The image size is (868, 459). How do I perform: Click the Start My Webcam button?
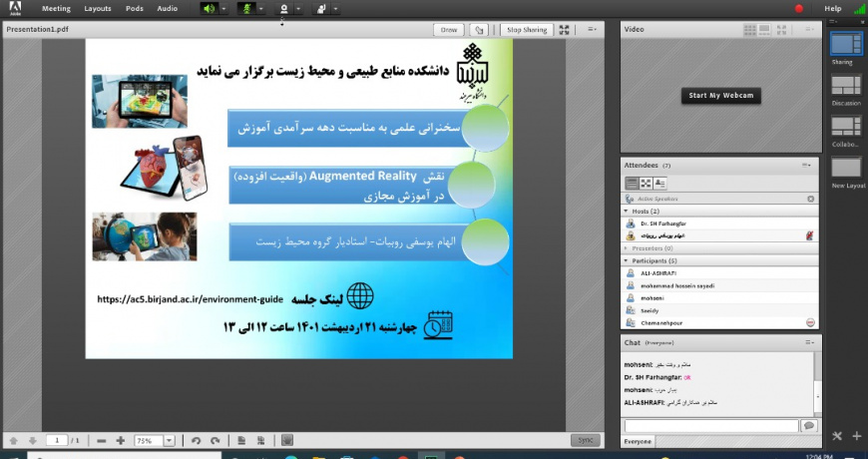tap(720, 95)
